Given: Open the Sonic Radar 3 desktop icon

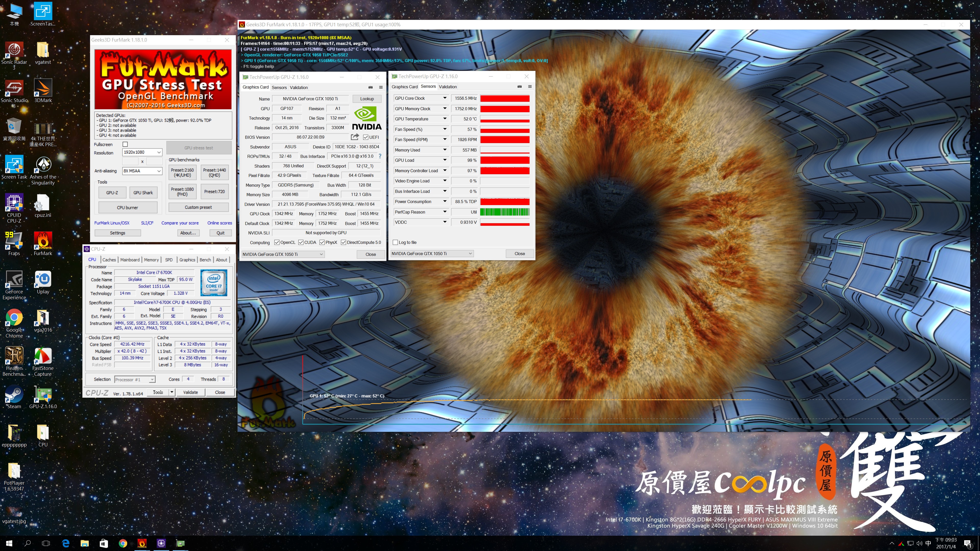Looking at the screenshot, I should (x=14, y=56).
